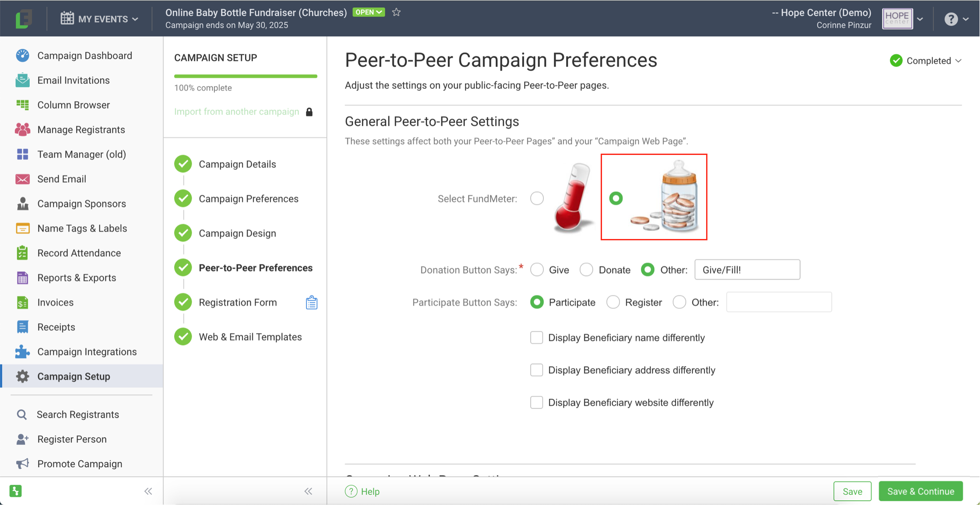The image size is (980, 506).
Task: Select the thermometer FundMeter radio button
Action: [537, 198]
